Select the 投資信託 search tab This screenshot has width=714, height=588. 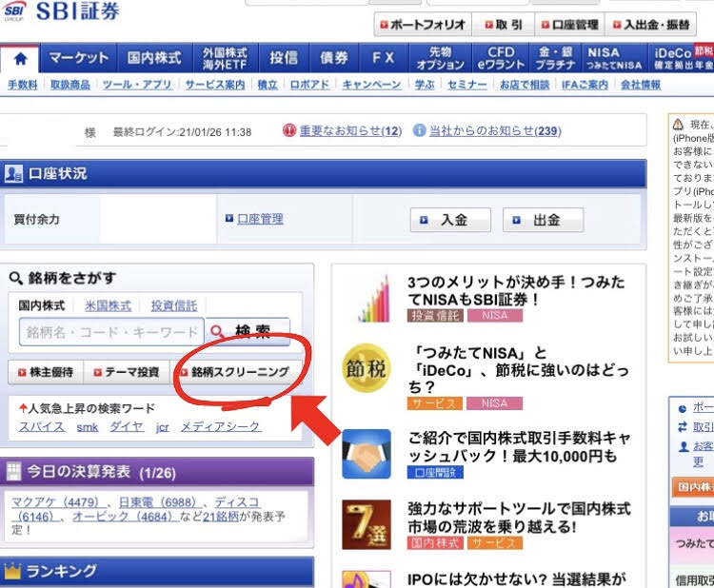point(174,305)
